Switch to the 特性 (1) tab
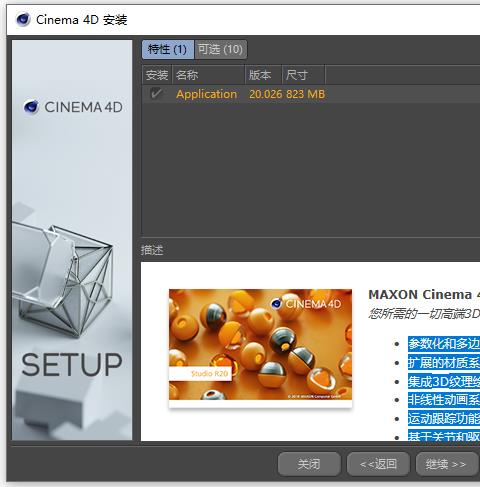 pos(168,50)
